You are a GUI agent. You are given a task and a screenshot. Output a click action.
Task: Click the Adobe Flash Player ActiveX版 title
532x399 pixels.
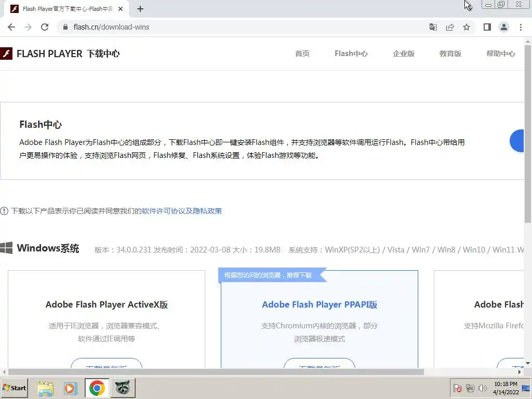point(107,304)
